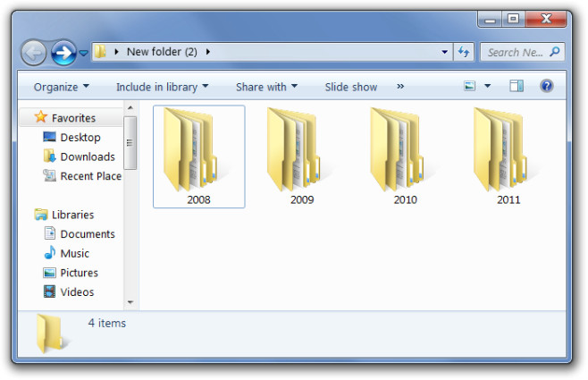
Task: Click the Downloads folder icon
Action: (x=49, y=156)
